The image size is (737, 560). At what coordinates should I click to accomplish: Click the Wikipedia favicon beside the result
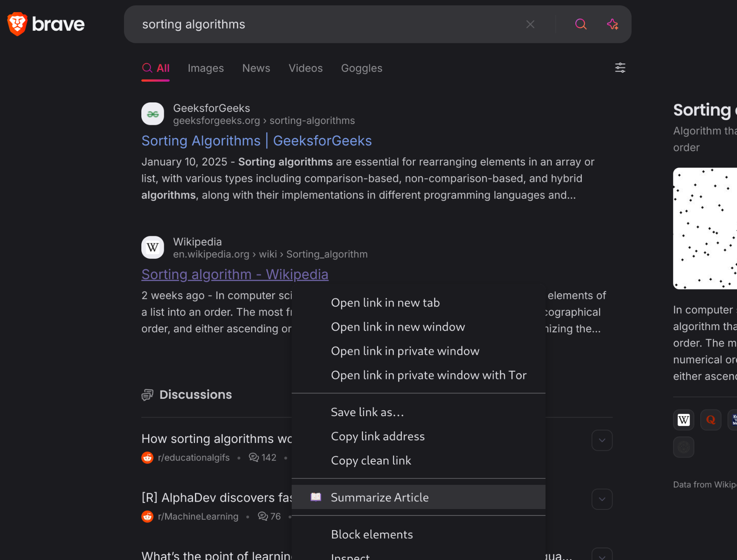coord(153,248)
